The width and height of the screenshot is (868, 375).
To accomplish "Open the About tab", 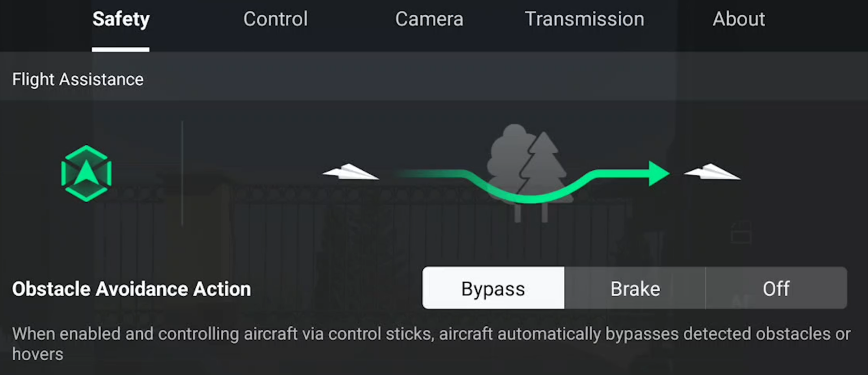I will pyautogui.click(x=739, y=19).
